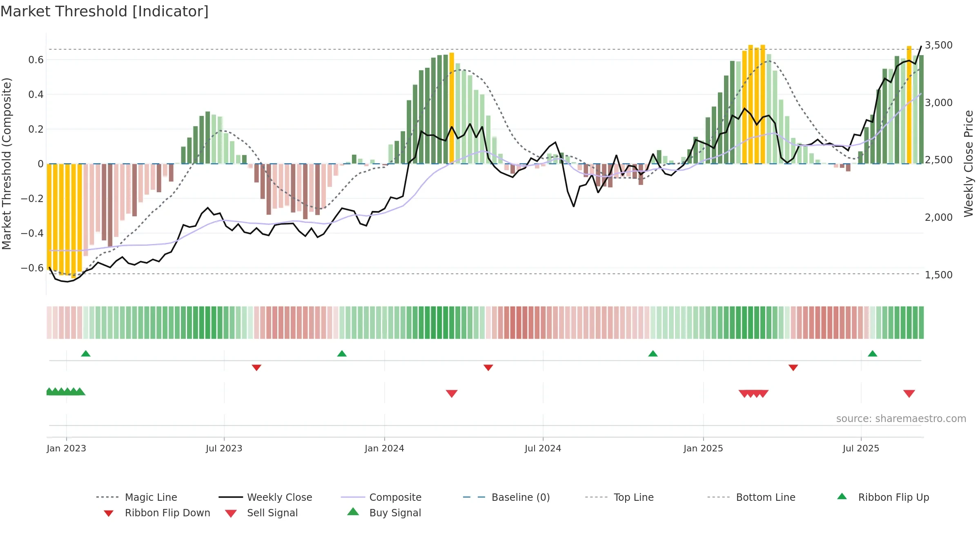The width and height of the screenshot is (980, 551).
Task: Toggle the Magic Line legend entry
Action: 136,497
